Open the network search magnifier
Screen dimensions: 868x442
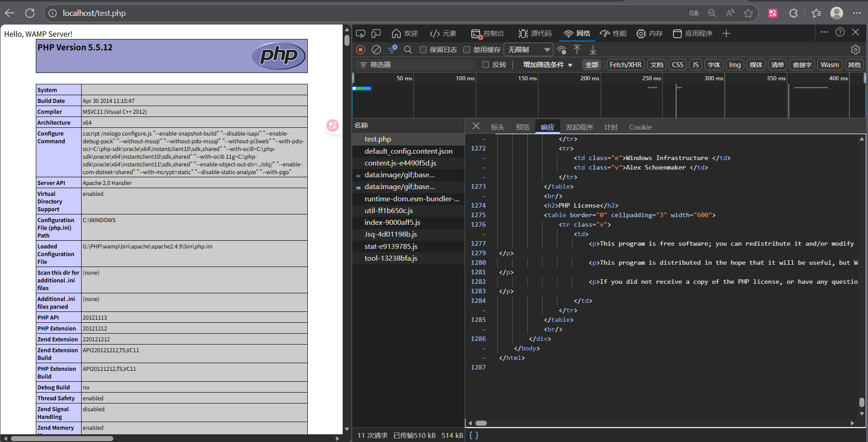coord(408,49)
